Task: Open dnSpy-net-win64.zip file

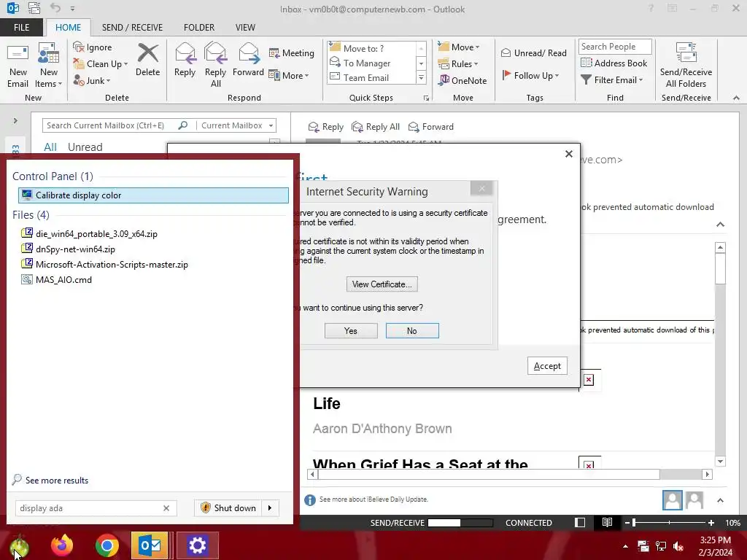Action: (x=75, y=249)
